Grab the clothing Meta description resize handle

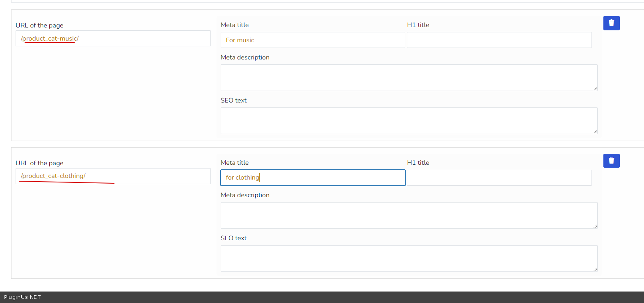pos(595,226)
